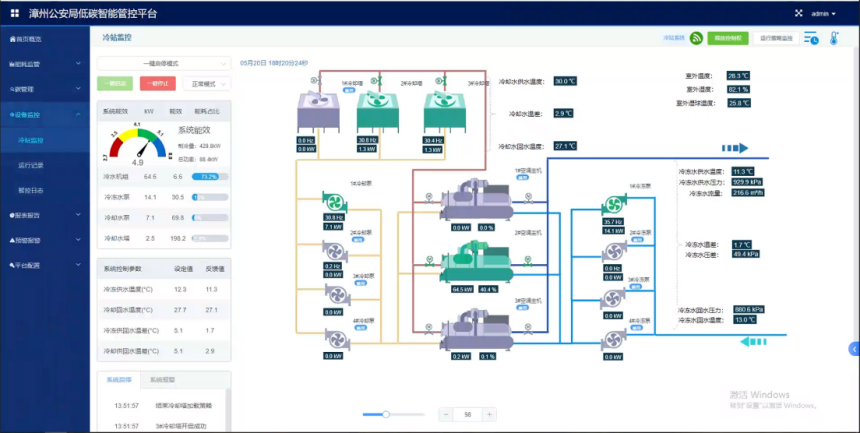Click the grey valve above 1# cooling tower
The height and width of the screenshot is (433, 860).
(x=314, y=81)
